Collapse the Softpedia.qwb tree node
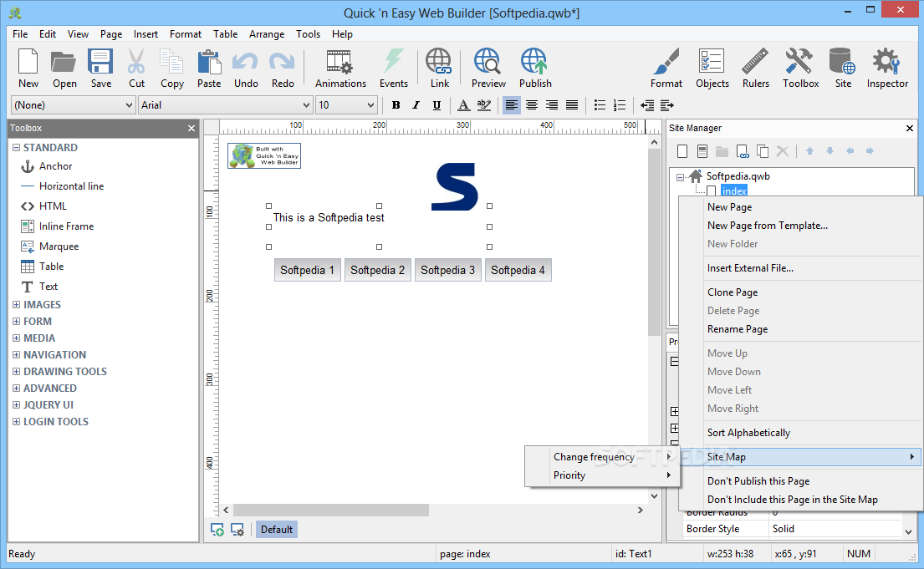The image size is (924, 569). 680,176
